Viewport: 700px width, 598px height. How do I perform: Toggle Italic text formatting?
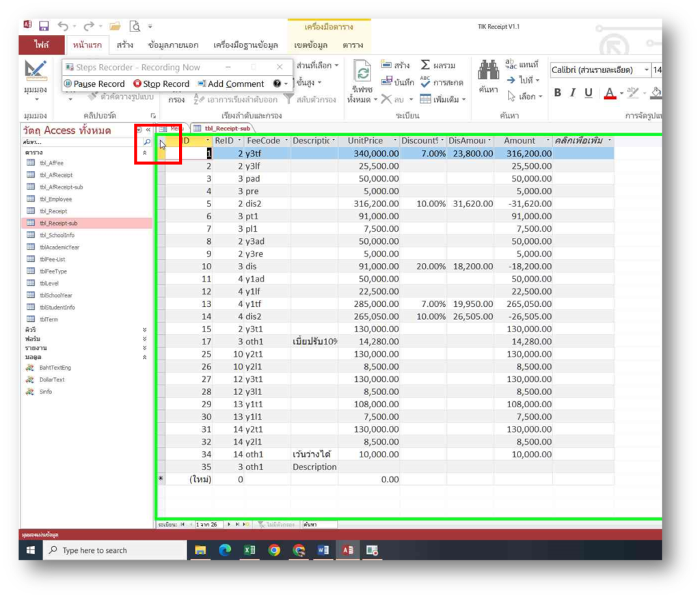[573, 93]
